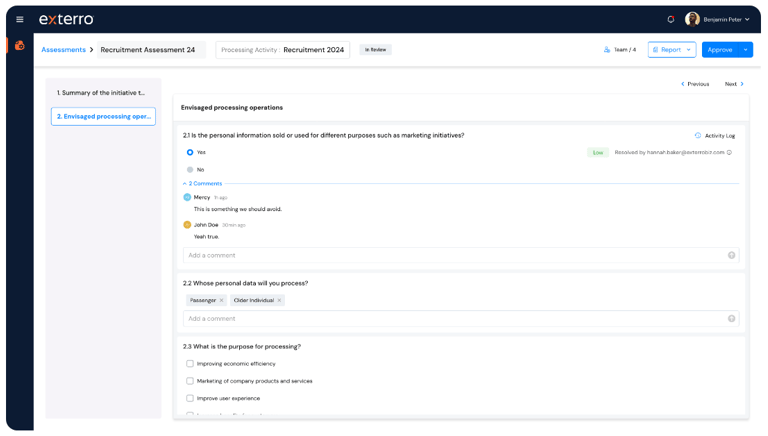Click the In Review status badge
Image resolution: width=768 pixels, height=436 pixels.
(x=375, y=49)
